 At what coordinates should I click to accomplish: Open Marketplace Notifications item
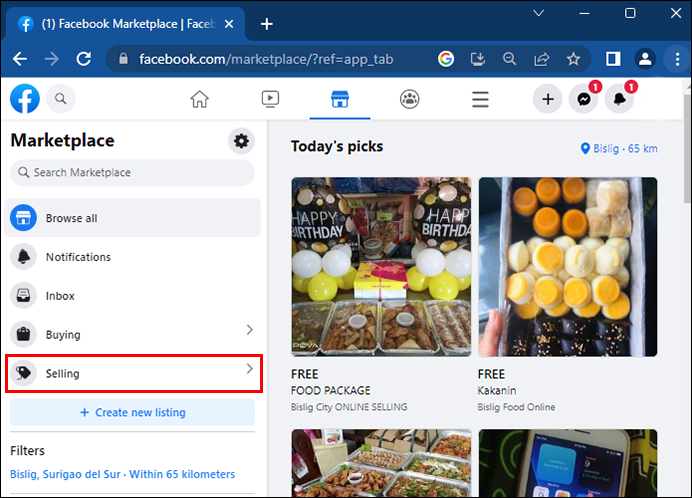[132, 257]
